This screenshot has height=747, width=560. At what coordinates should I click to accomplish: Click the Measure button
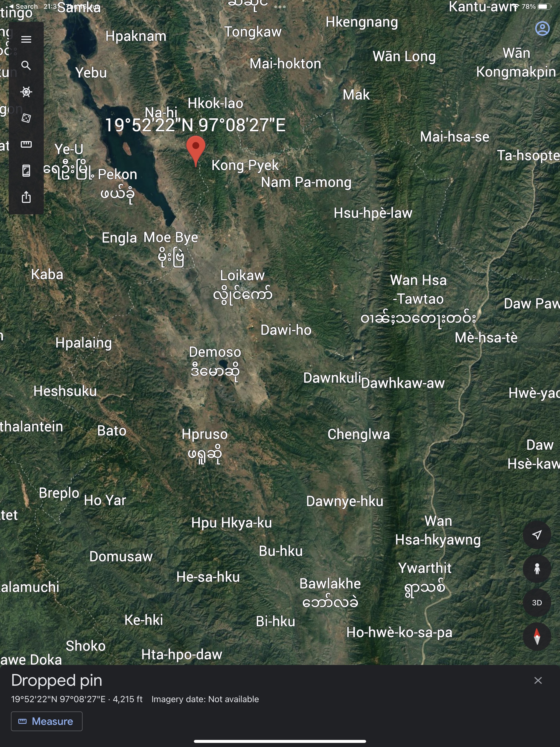[x=46, y=721]
